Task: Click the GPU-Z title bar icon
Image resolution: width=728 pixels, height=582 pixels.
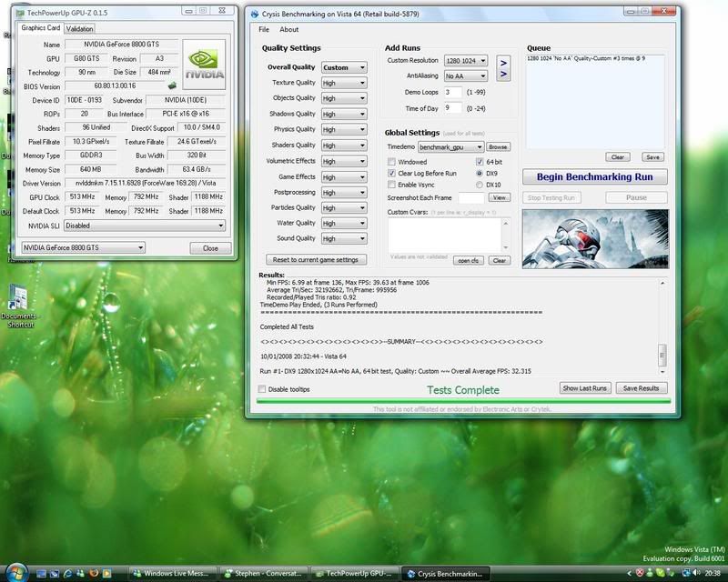Action: [20, 13]
